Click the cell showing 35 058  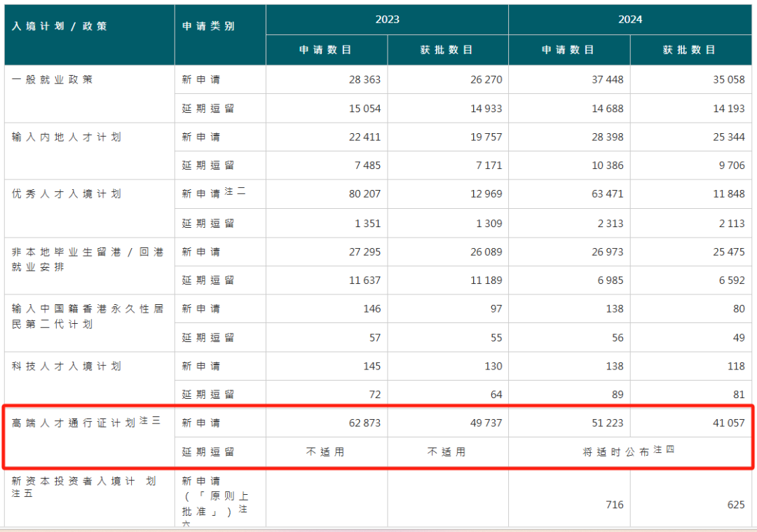(x=729, y=80)
